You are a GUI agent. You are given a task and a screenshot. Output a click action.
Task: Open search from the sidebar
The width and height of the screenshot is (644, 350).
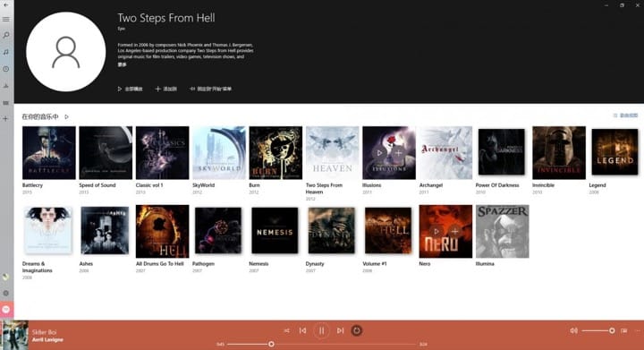[5, 35]
